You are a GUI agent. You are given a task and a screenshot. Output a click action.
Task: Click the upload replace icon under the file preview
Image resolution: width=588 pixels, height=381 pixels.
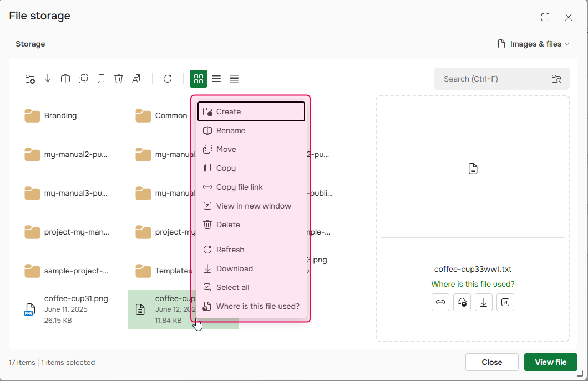pyautogui.click(x=462, y=302)
